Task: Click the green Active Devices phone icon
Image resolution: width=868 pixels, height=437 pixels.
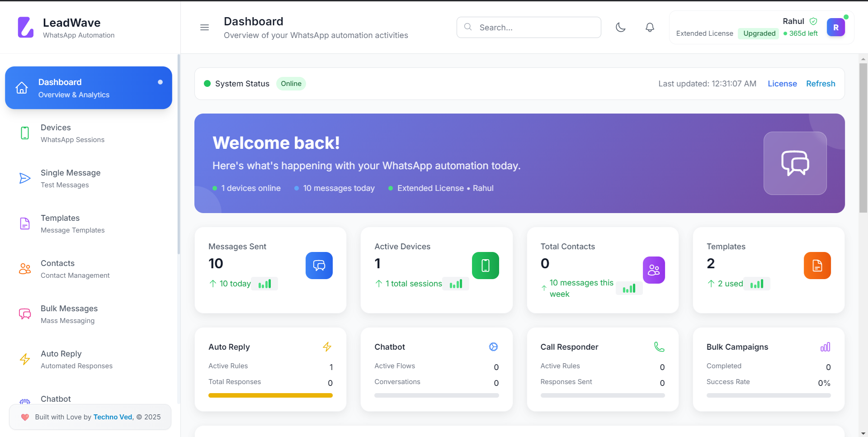Action: (485, 266)
